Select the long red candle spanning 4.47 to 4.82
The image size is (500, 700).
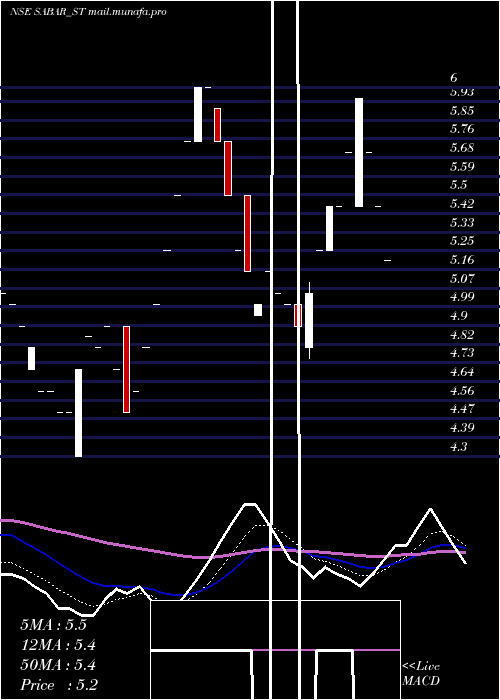click(126, 369)
